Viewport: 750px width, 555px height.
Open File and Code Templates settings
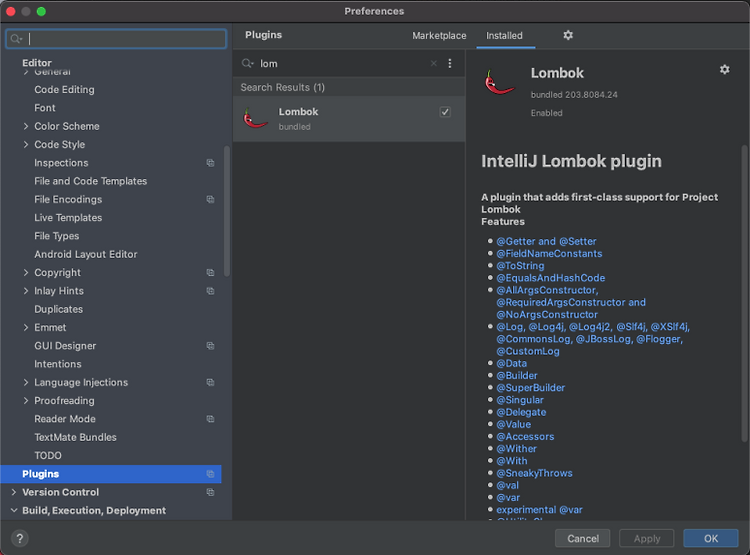click(90, 181)
